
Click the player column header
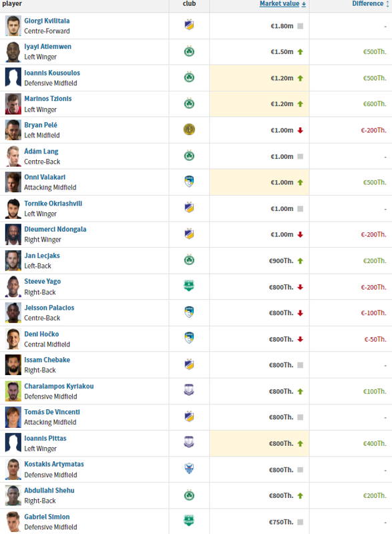pyautogui.click(x=12, y=4)
